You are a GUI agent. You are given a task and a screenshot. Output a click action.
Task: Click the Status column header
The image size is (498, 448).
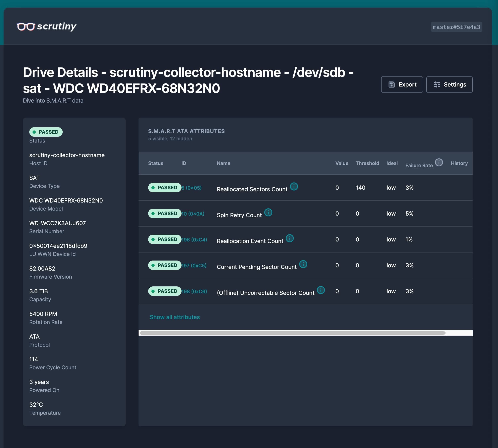click(156, 163)
